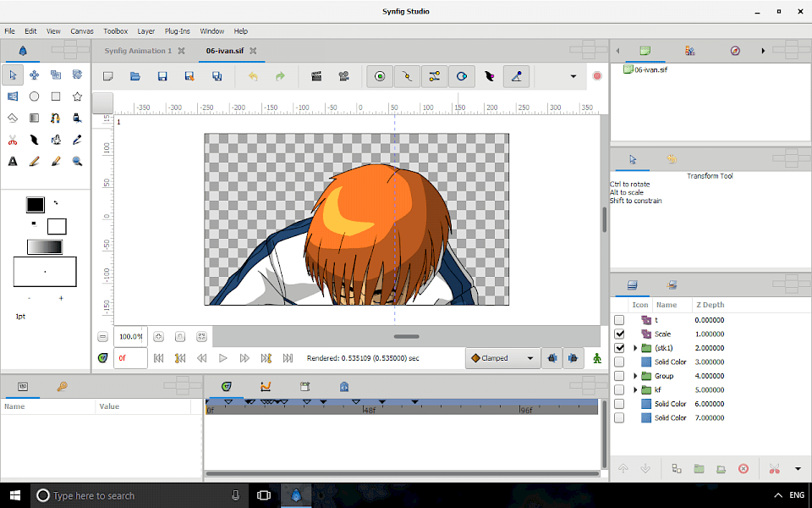
Task: Open the Plug-Ins menu
Action: [x=177, y=31]
